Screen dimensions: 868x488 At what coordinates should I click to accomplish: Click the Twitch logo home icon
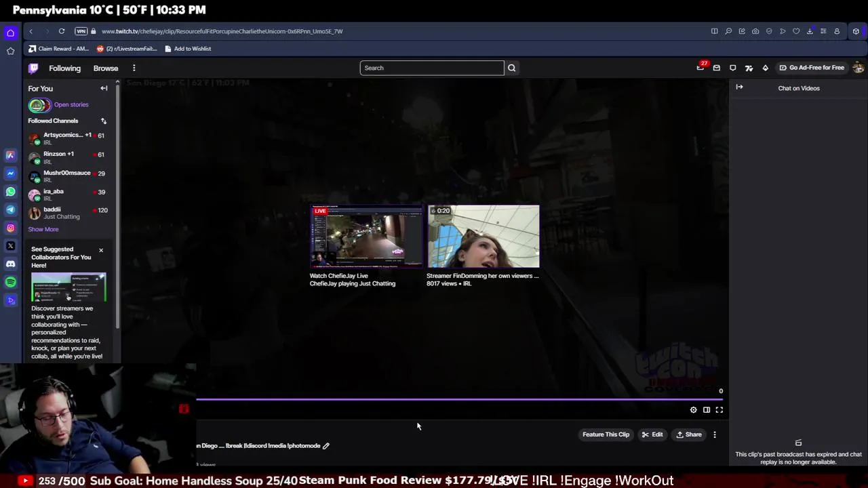(33, 68)
